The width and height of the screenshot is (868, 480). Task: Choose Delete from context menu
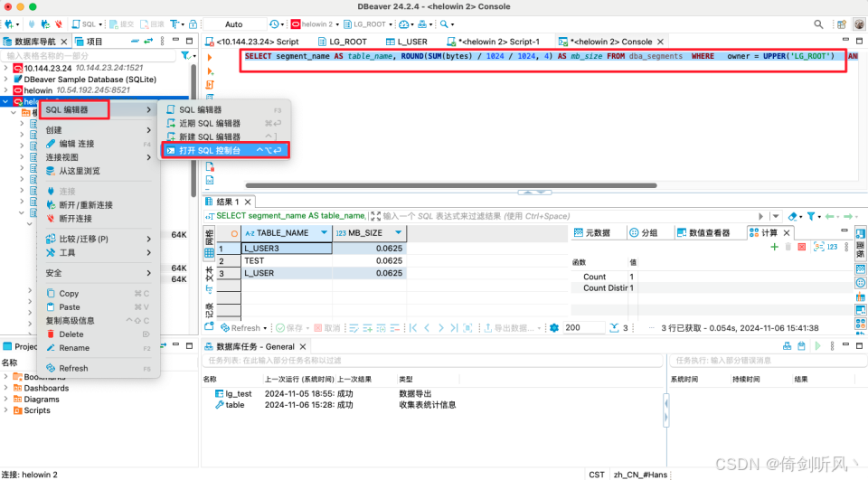tap(98, 334)
